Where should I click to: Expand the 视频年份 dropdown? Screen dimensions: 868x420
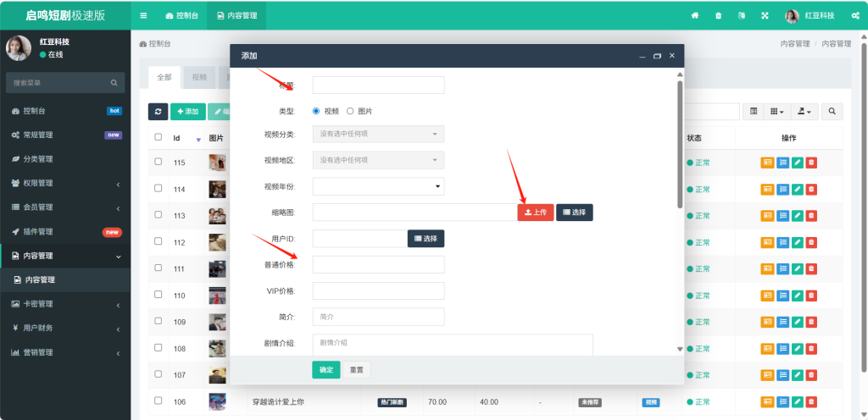click(378, 186)
